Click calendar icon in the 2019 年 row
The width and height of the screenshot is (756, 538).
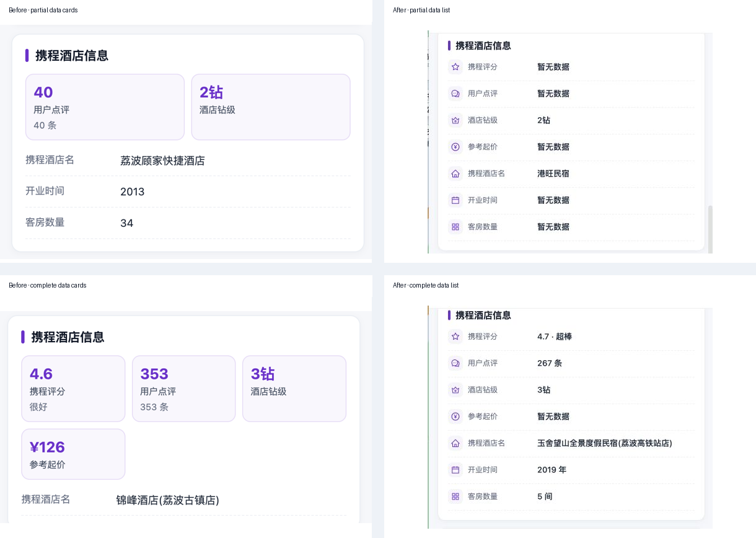point(455,470)
